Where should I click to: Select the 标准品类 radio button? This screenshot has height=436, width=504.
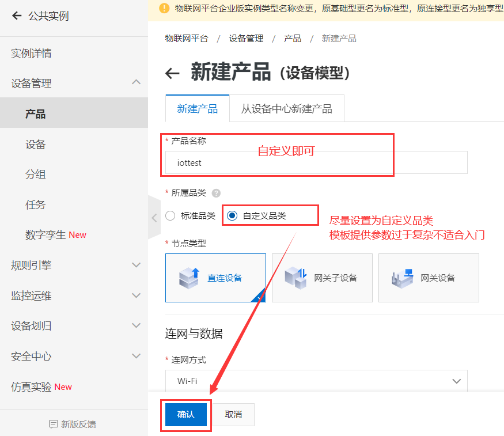coord(170,216)
